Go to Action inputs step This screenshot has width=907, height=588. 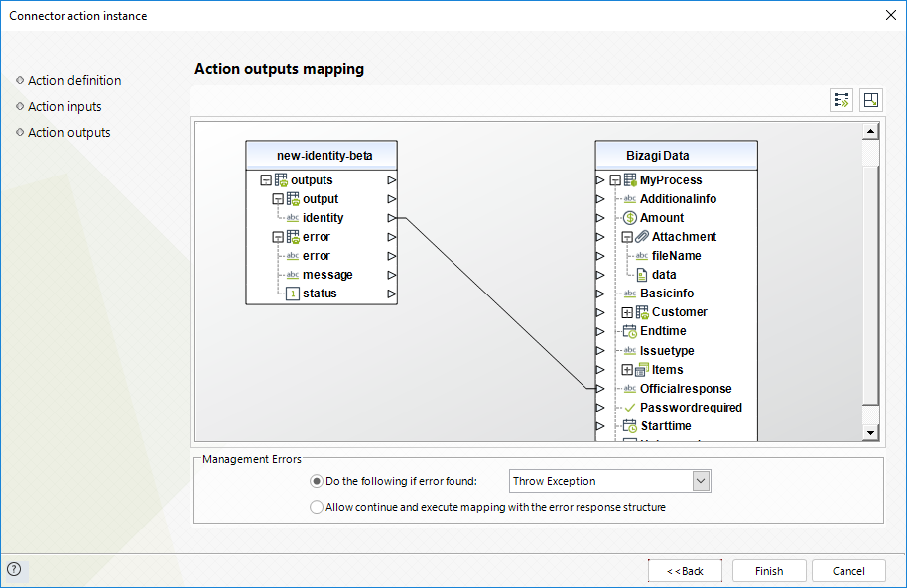(x=65, y=107)
